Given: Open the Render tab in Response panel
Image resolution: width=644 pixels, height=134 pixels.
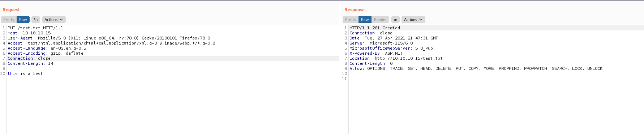Looking at the screenshot, I should point(380,20).
